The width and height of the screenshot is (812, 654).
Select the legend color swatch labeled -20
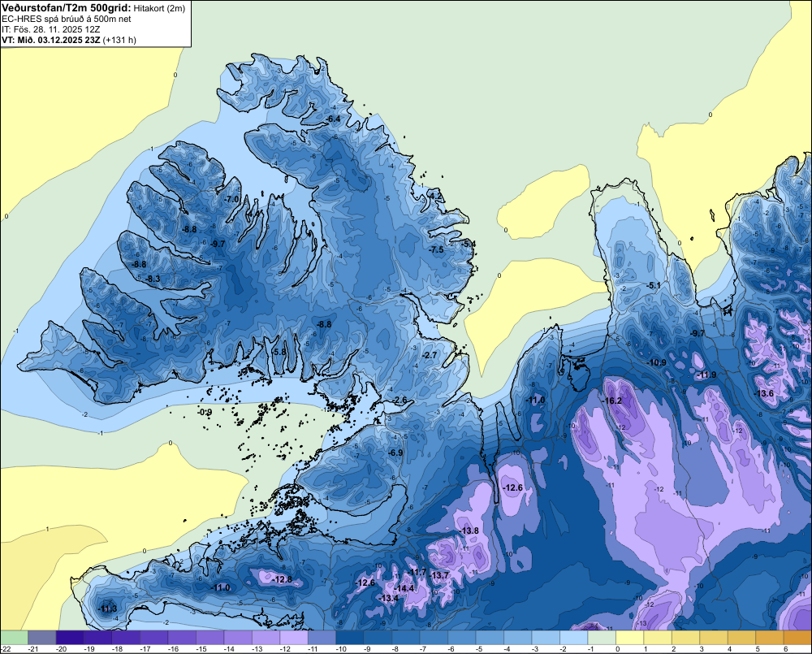click(x=70, y=637)
